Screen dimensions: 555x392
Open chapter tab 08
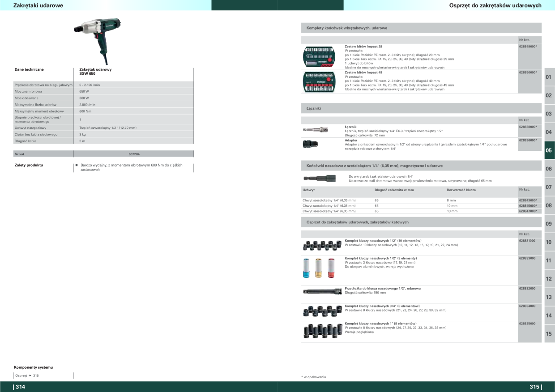pos(549,205)
